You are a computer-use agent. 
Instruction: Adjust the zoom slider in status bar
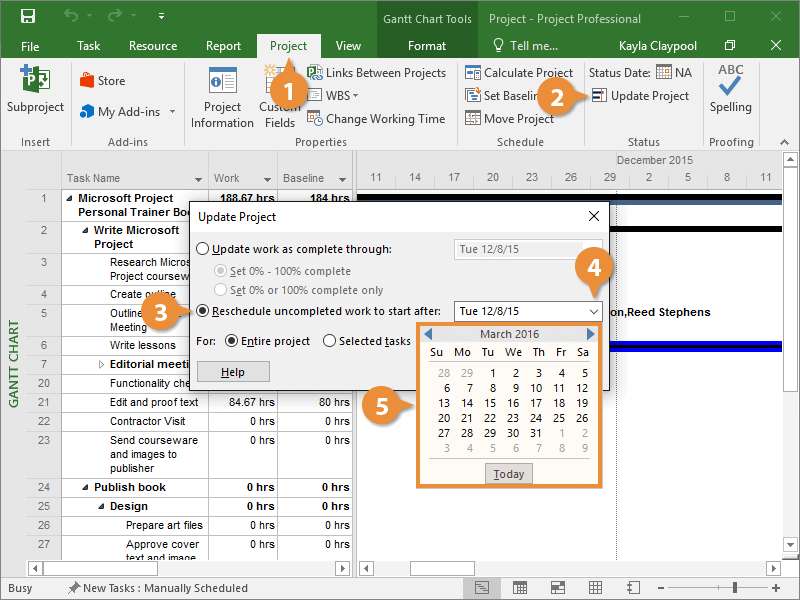click(734, 588)
